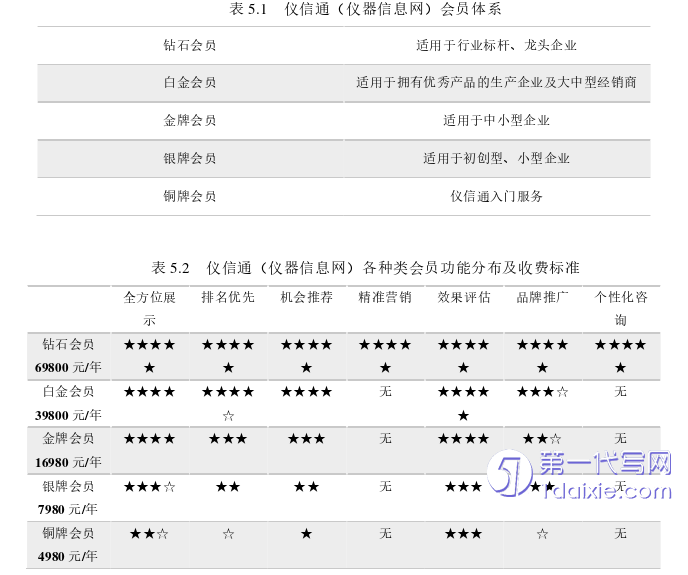Click 全方位展示 star rating in 4980 元/年 row
Viewport: 688px width, 575px height.
150,534
